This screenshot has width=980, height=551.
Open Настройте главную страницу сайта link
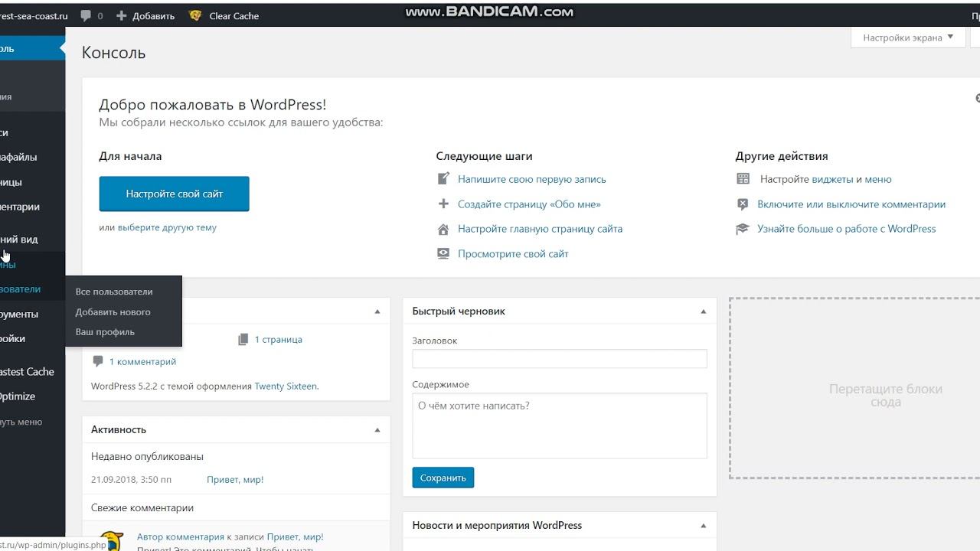[540, 229]
